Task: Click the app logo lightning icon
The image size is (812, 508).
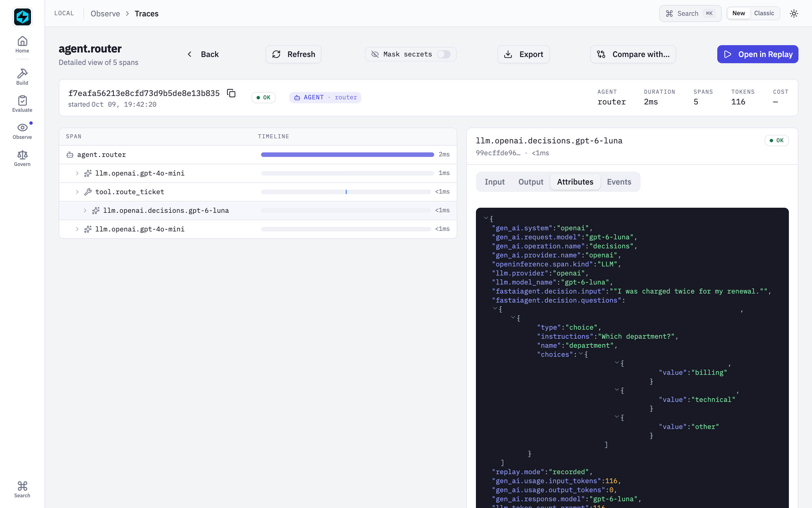Action: pos(22,17)
